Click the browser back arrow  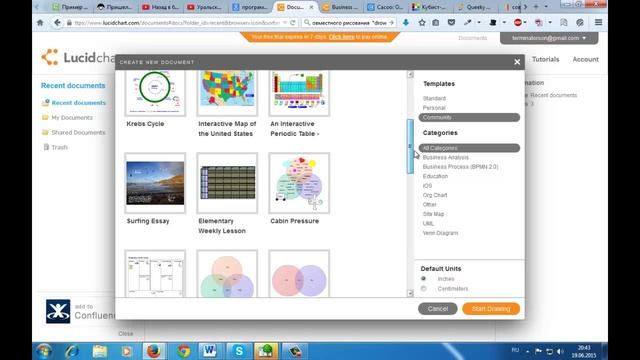pos(57,23)
